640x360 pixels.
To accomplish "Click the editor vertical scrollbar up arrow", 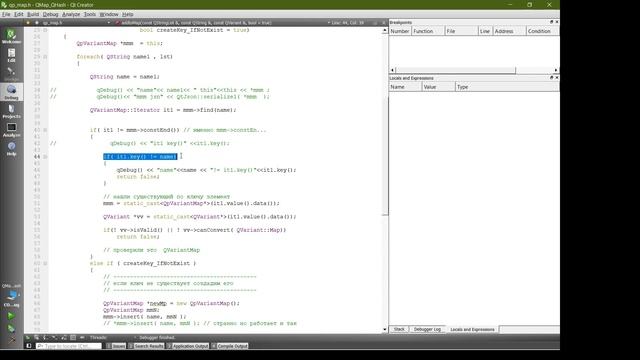I will [384, 31].
